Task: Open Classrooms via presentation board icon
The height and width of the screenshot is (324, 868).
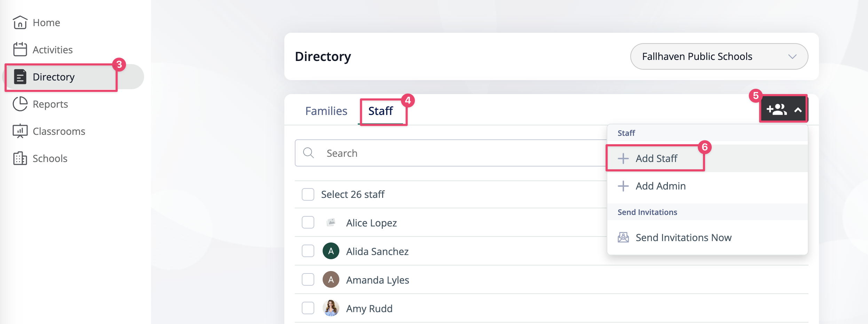Action: [20, 131]
